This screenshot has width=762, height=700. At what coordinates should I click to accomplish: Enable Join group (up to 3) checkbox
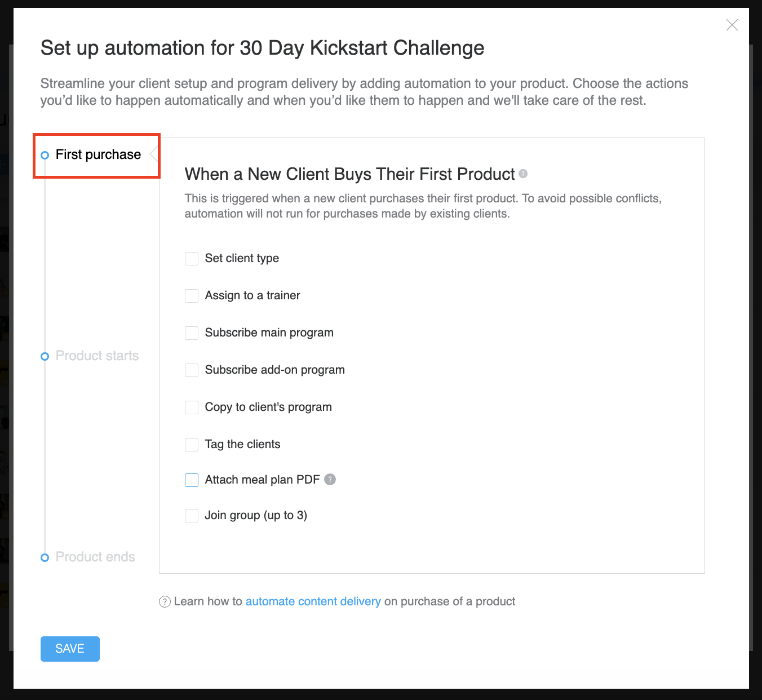[x=192, y=516]
